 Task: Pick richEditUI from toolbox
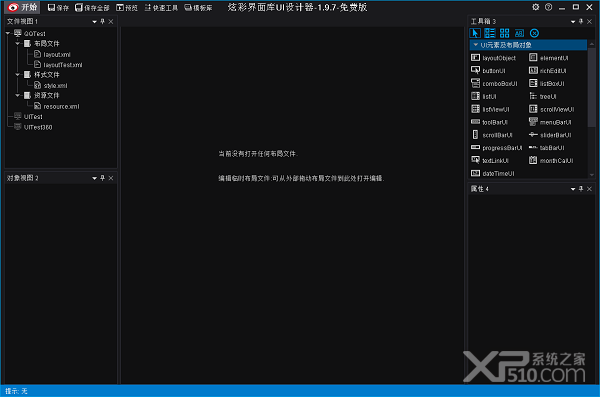(x=548, y=70)
